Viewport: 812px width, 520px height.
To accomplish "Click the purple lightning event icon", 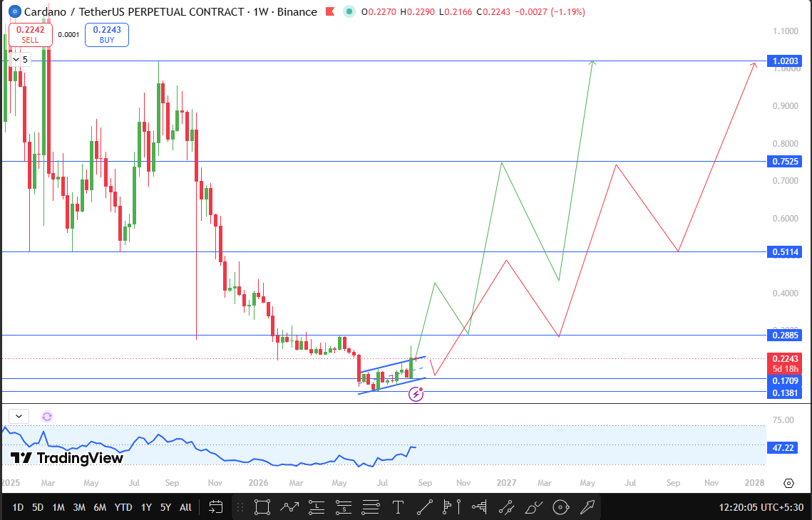I will pos(416,395).
